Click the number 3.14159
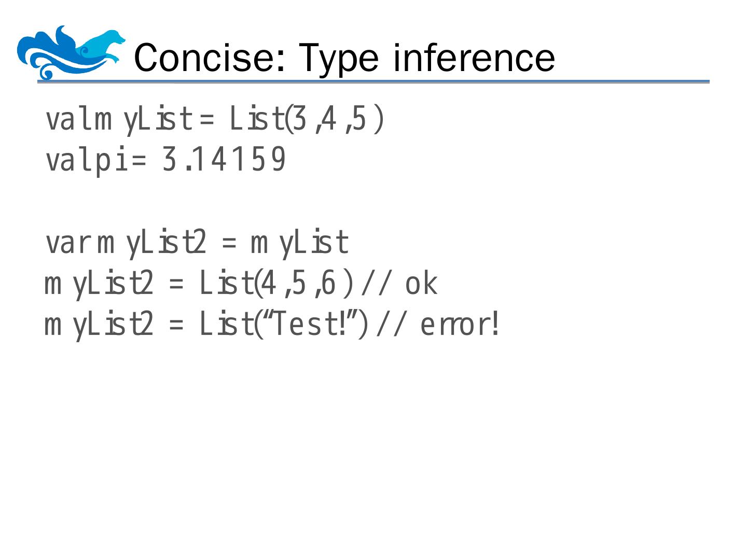Screen dimensions: 747x560 coord(224,160)
